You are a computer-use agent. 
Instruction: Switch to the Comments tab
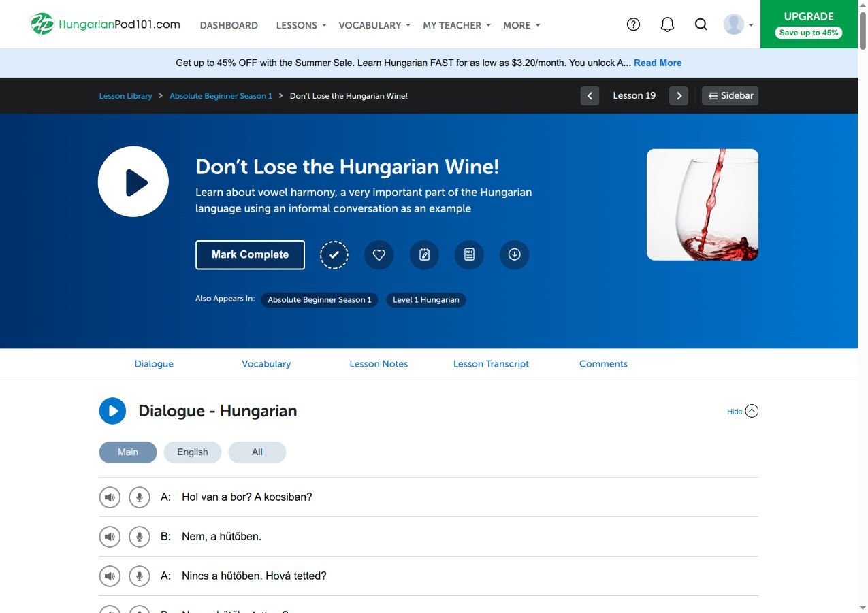[603, 364]
